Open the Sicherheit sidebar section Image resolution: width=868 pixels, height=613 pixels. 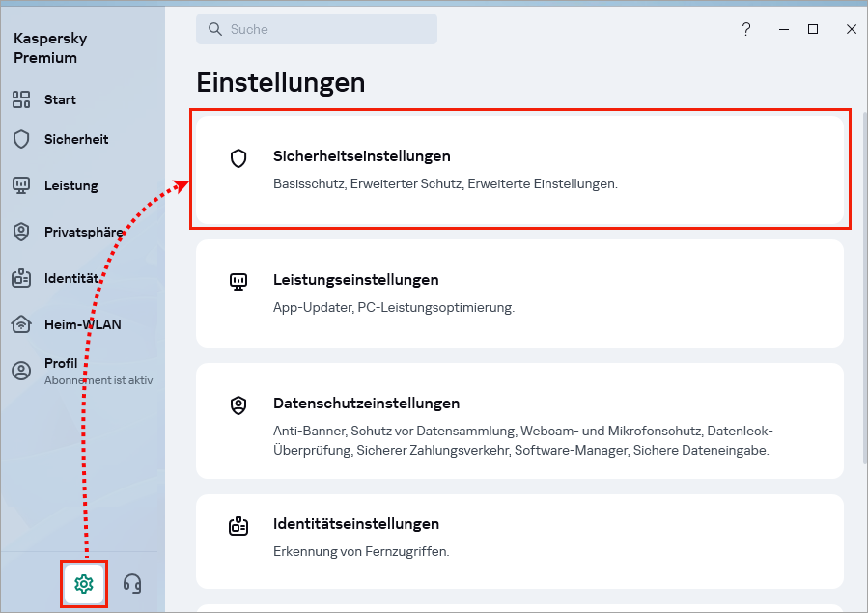[75, 139]
